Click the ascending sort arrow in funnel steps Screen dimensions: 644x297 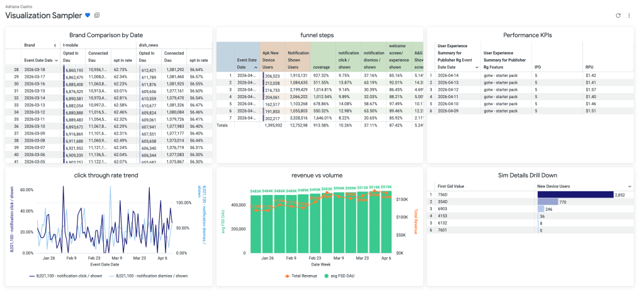256,67
